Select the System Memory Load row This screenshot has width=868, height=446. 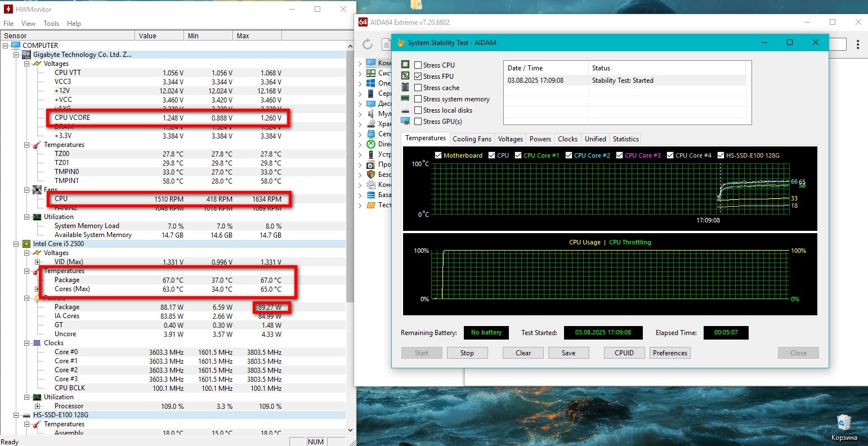(173, 226)
